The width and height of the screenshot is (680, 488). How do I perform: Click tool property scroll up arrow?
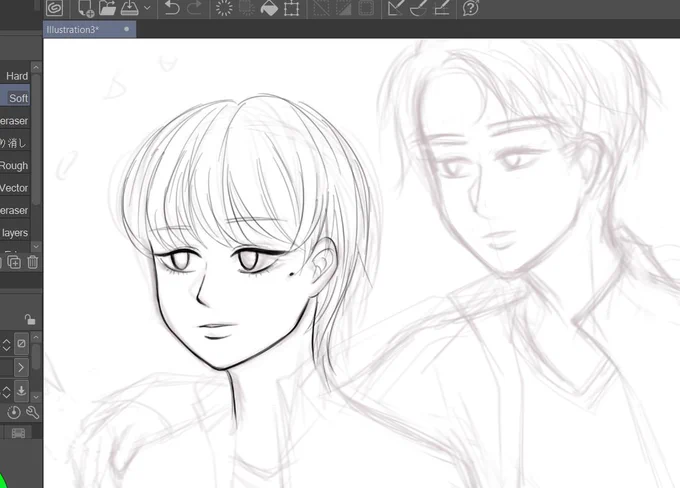pyautogui.click(x=36, y=337)
